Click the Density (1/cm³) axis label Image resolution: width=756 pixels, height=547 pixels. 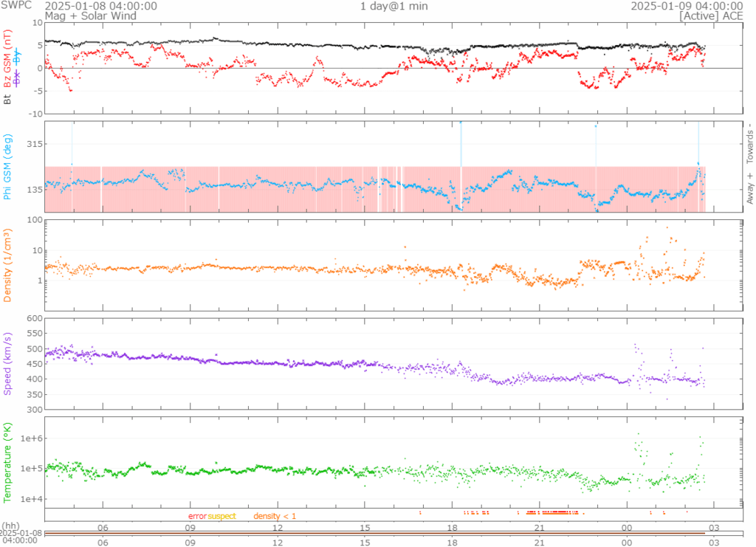pos(7,266)
